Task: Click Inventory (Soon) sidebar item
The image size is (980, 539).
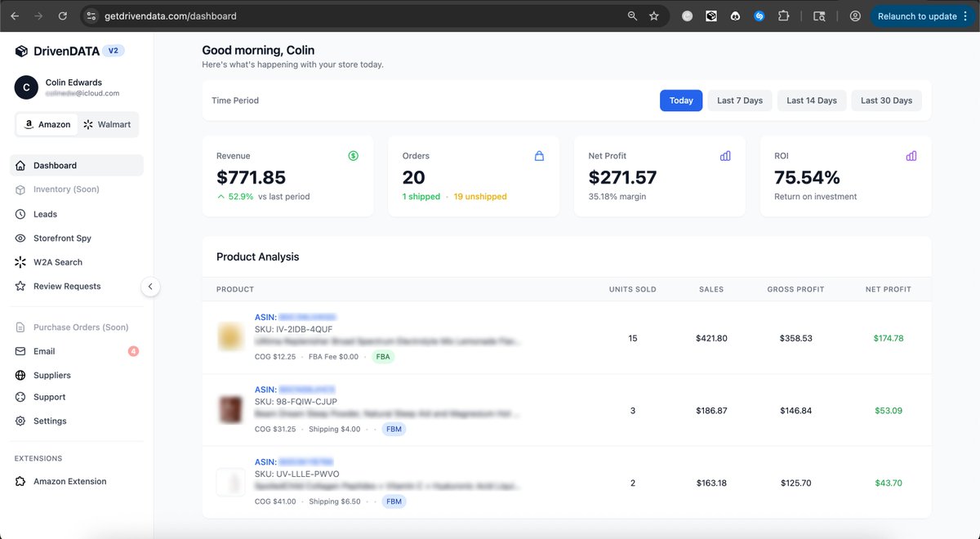Action: 77,189
